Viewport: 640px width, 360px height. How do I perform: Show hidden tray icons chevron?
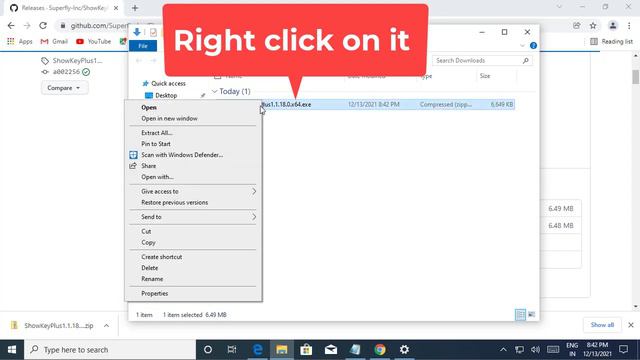click(x=503, y=349)
